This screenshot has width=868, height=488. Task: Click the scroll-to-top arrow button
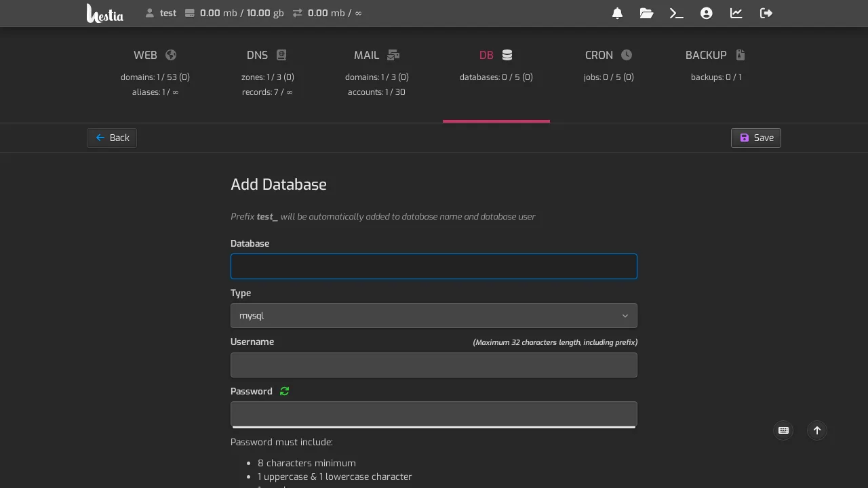coord(817,430)
